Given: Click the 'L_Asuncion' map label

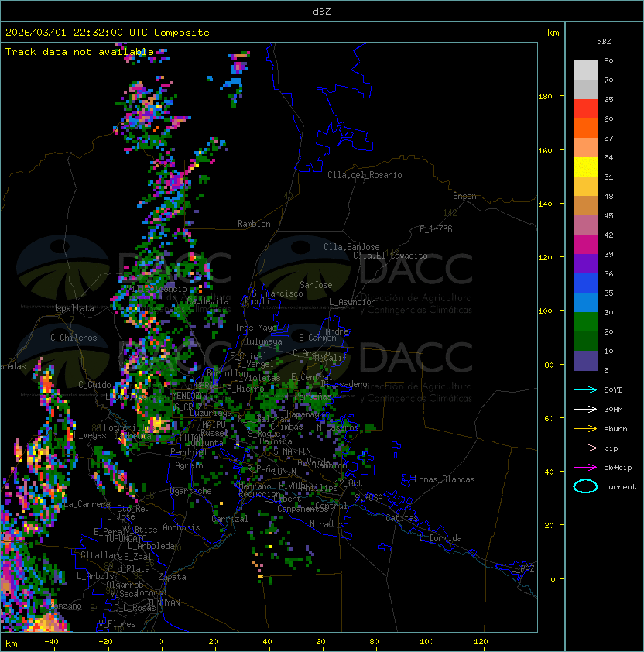Looking at the screenshot, I should click(352, 302).
